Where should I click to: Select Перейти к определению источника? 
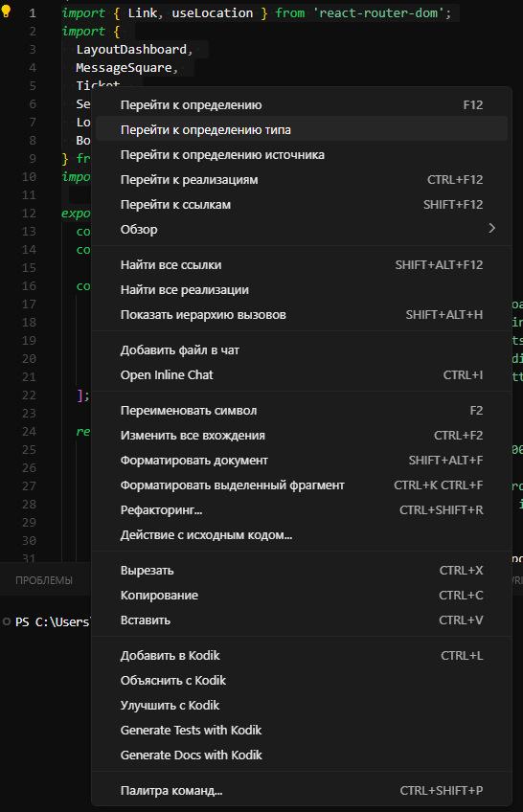pos(302,155)
